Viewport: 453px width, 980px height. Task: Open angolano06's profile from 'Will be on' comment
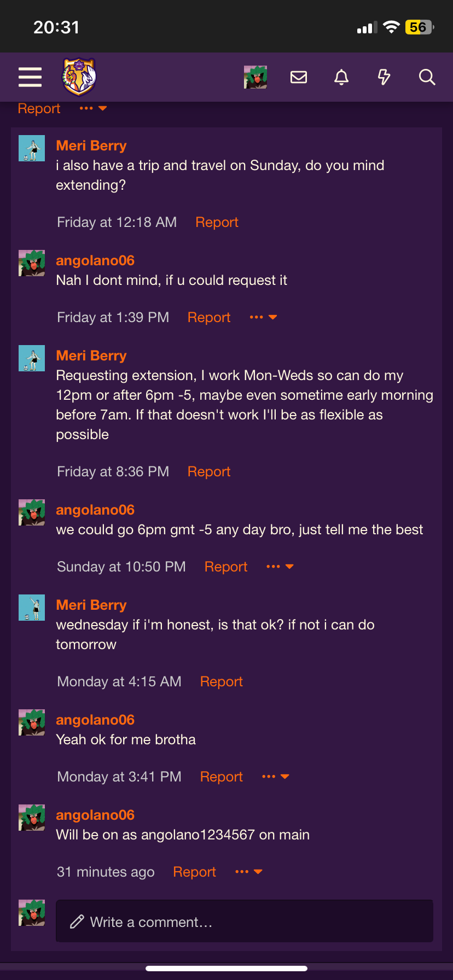(x=95, y=815)
